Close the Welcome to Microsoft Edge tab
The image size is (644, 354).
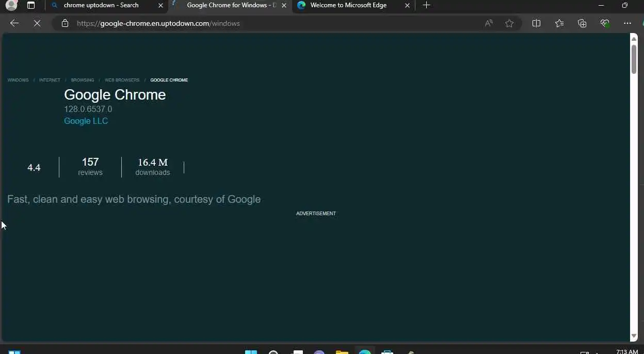click(x=407, y=5)
